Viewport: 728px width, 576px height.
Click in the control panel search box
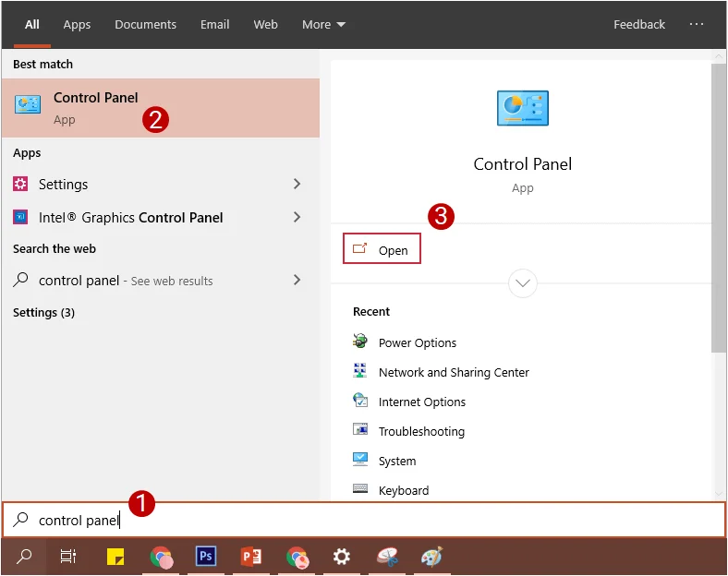(x=364, y=520)
